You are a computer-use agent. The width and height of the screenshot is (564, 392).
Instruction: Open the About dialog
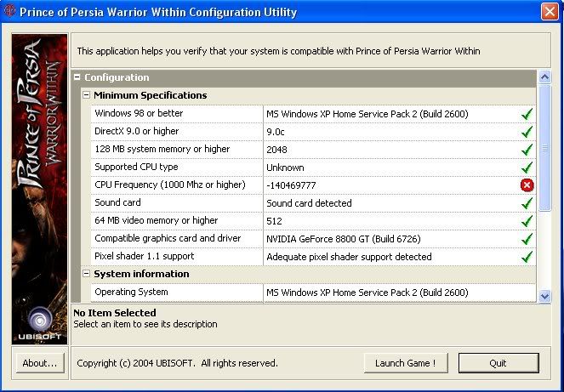tap(40, 363)
